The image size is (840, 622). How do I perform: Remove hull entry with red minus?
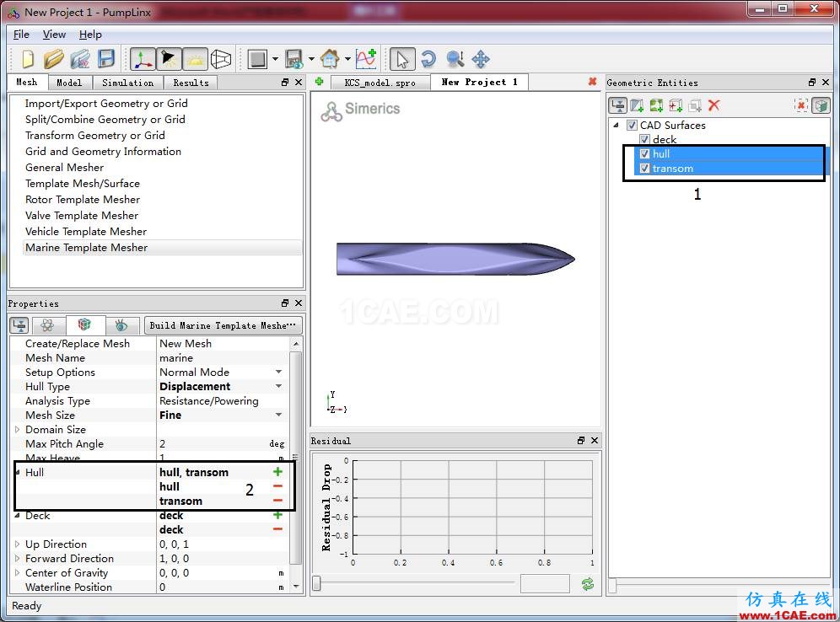coord(277,486)
